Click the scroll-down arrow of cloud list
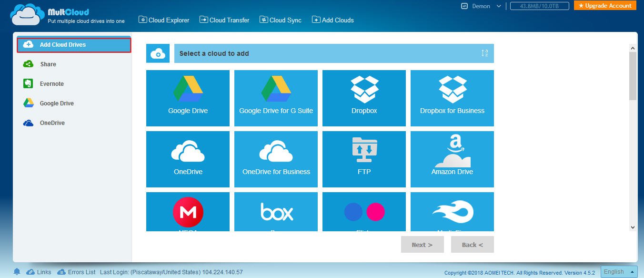Screen dimensions: 644x278 pyautogui.click(x=633, y=227)
